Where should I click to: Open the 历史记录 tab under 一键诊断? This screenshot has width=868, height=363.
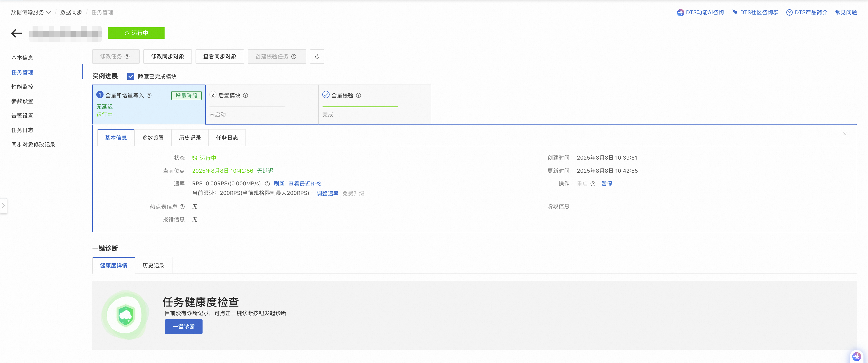pyautogui.click(x=153, y=266)
